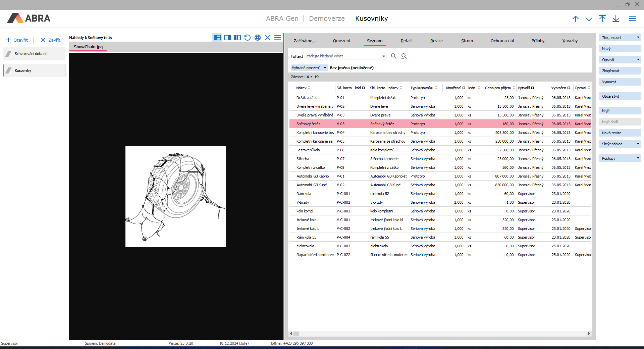Expand the Skrýt náhled dropdown arrow

click(x=638, y=144)
